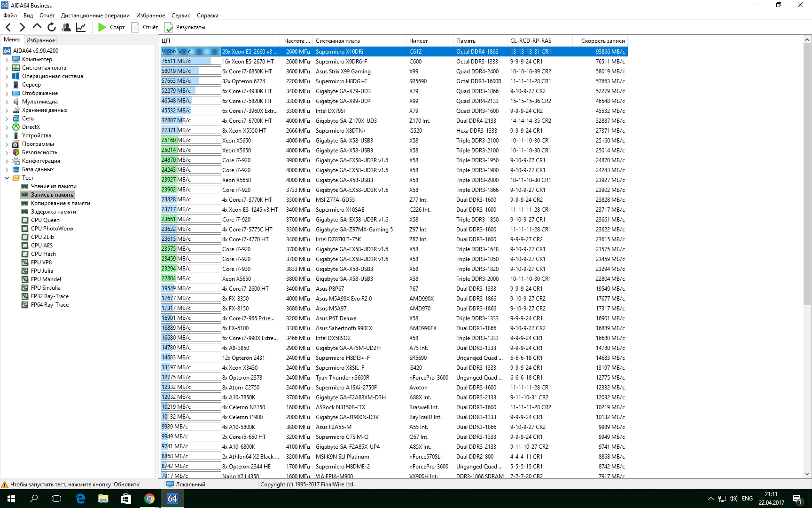This screenshot has width=812, height=508.
Task: Expand the Сервер tree node
Action: [7, 85]
